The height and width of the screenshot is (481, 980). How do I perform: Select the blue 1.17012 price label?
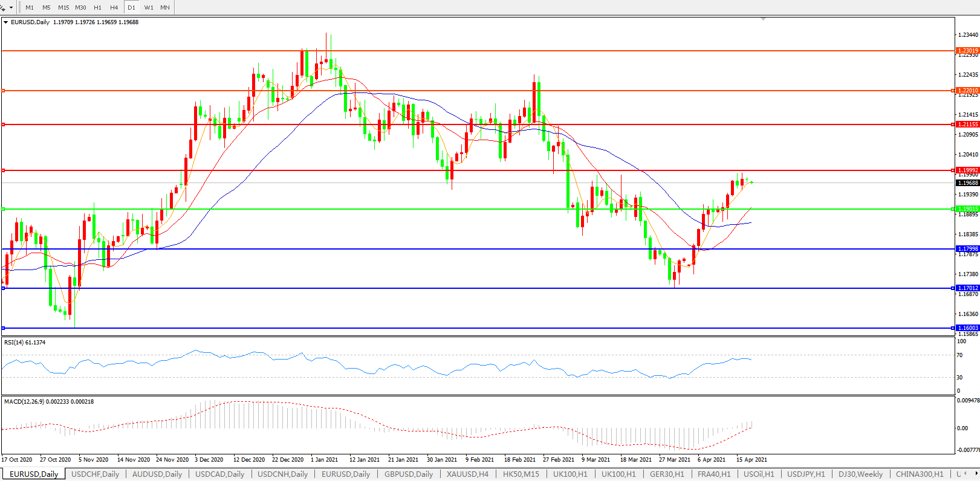(967, 288)
